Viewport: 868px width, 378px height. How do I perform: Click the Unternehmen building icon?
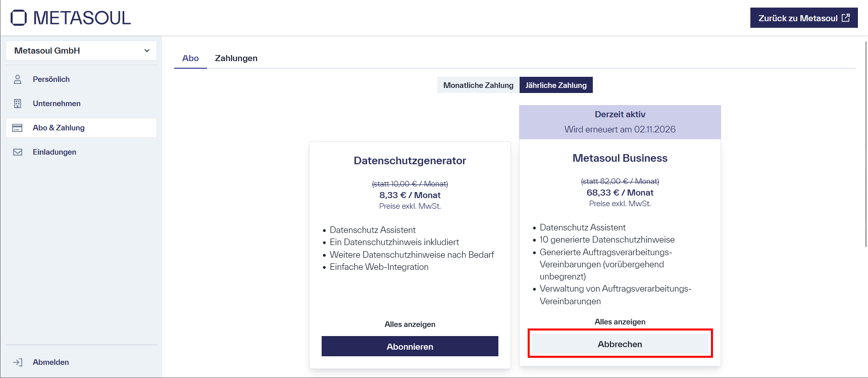[18, 104]
